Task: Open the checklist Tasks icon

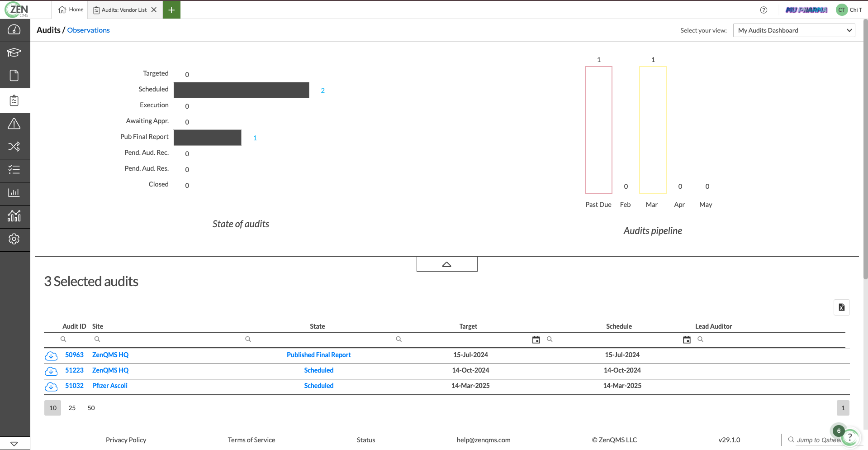Action: pos(14,170)
